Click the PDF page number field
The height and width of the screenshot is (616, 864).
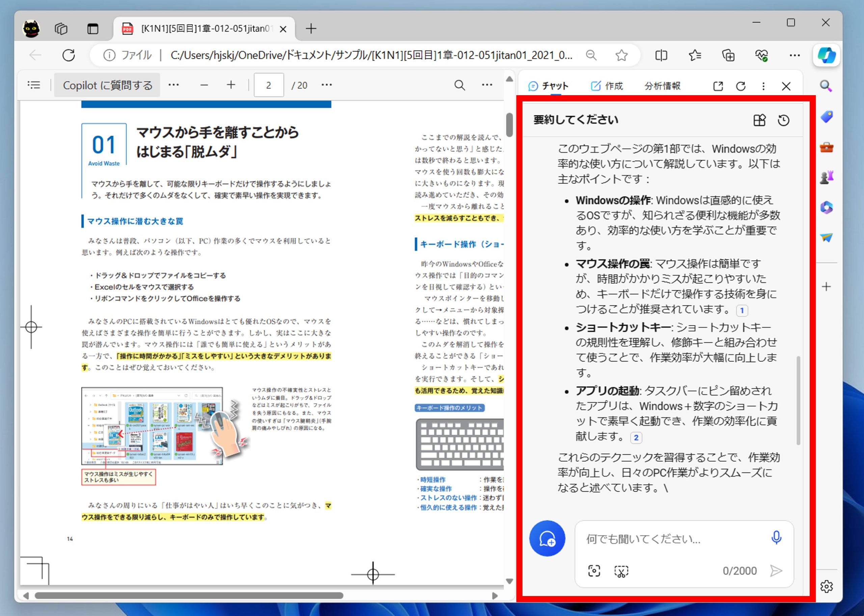pyautogui.click(x=269, y=85)
